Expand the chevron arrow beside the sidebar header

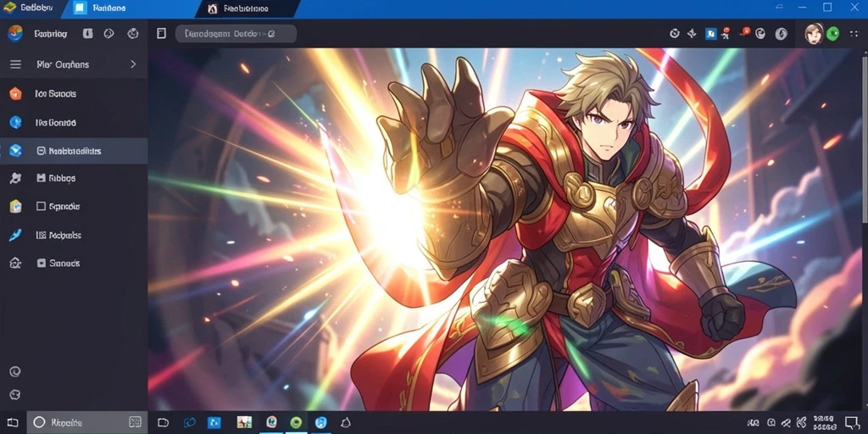133,64
